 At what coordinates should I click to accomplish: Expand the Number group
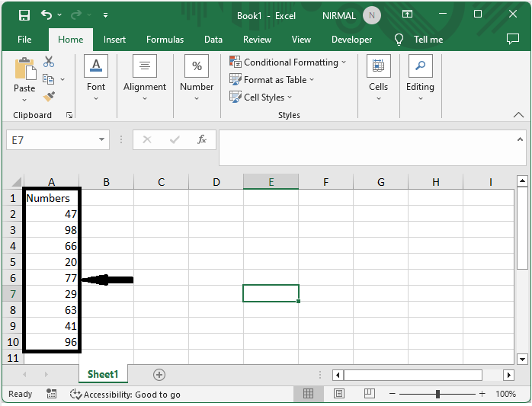click(197, 78)
